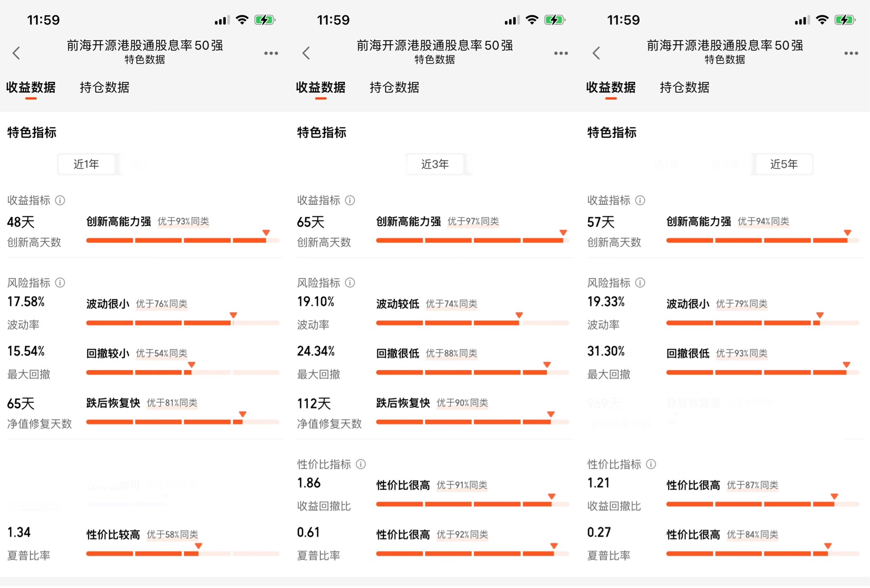Tap the 优于97%同类 label
870x588 pixels.
coord(473,221)
